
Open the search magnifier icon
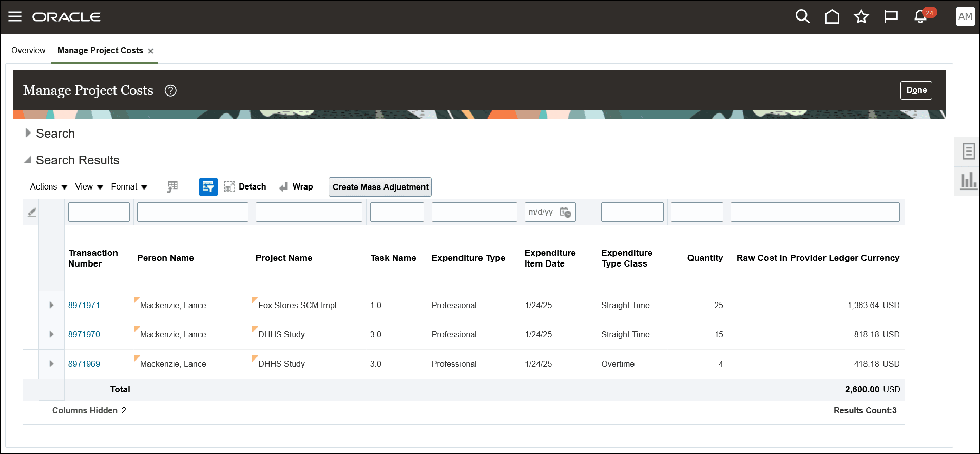pyautogui.click(x=802, y=16)
